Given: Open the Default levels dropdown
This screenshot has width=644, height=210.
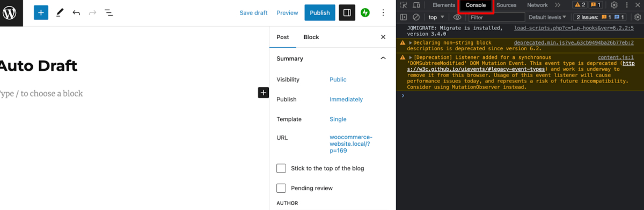Looking at the screenshot, I should pos(548,17).
